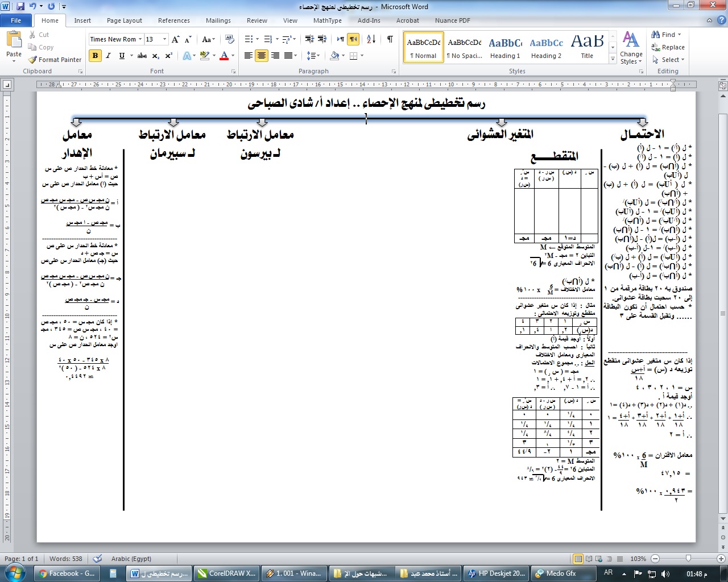728x582 pixels.
Task: Open the Page Layout tab
Action: coord(124,20)
